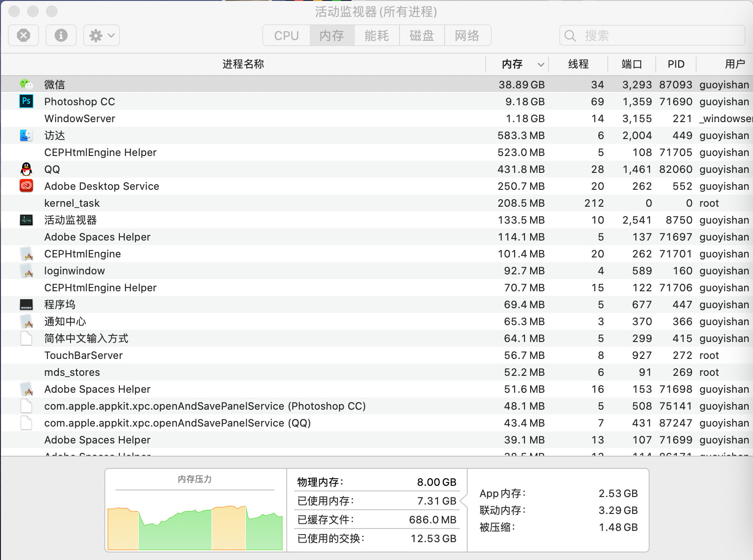
Task: Click kernel_task thread count 212
Action: click(x=594, y=203)
